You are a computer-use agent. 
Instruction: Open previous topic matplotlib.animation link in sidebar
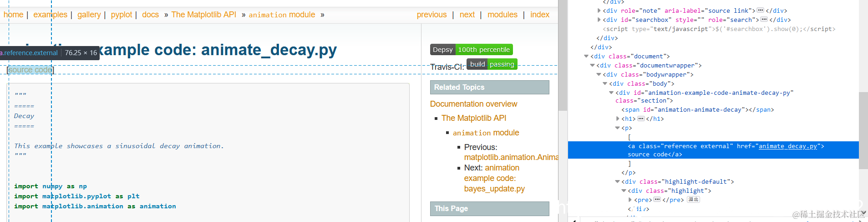tap(511, 157)
